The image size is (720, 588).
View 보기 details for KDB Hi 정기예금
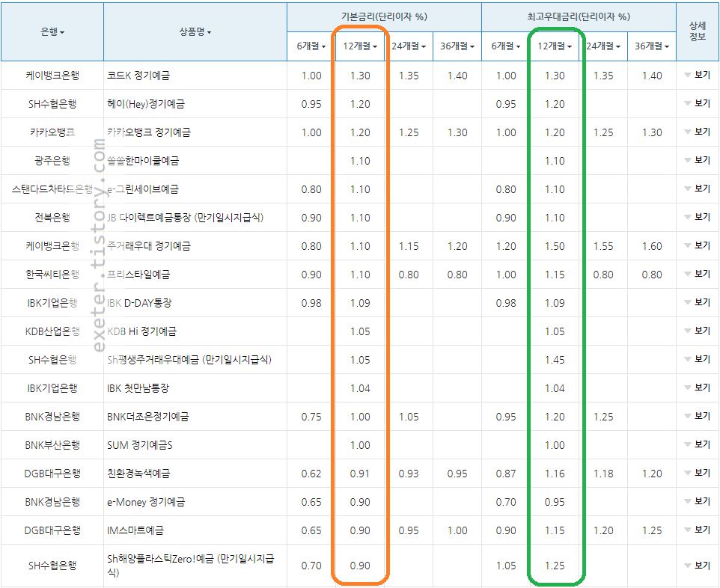698,331
